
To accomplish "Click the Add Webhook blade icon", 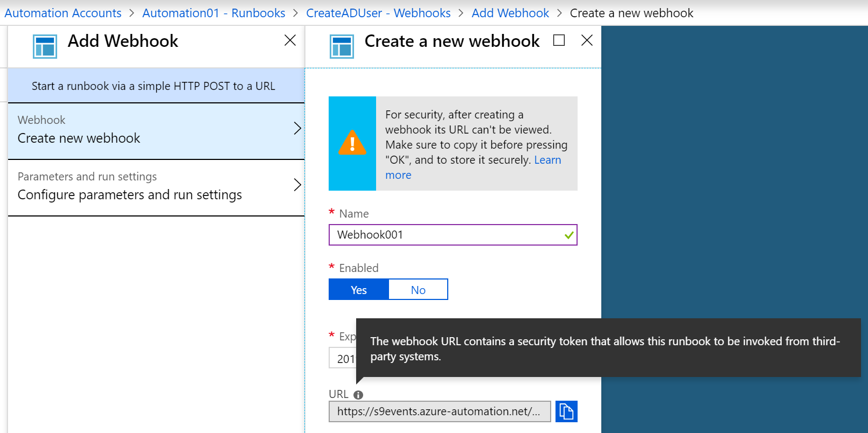I will tap(45, 46).
